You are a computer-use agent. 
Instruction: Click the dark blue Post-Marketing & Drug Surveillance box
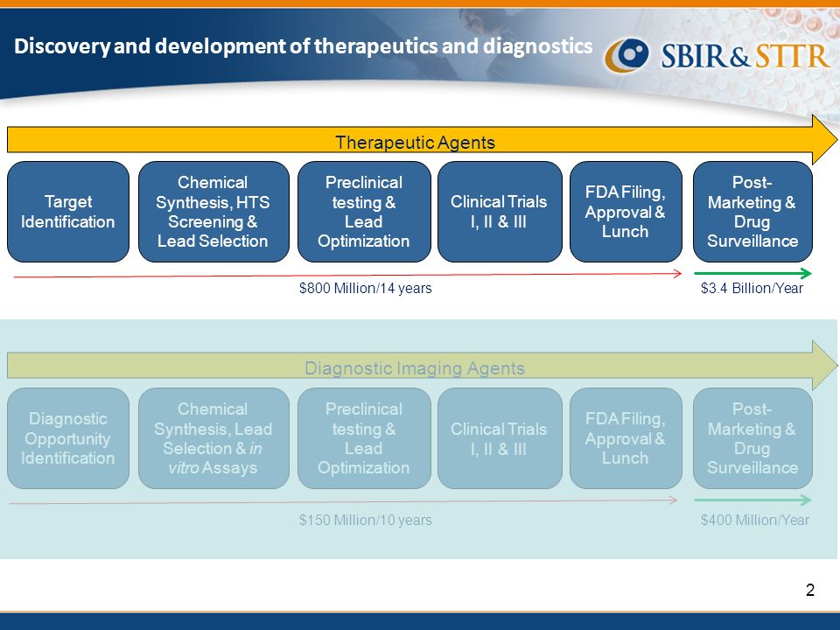click(x=752, y=212)
